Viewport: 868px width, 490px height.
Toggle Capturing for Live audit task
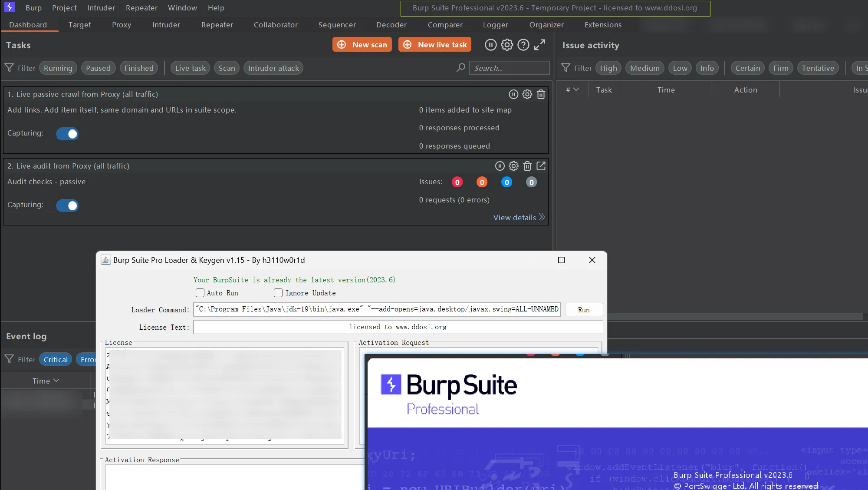[67, 205]
